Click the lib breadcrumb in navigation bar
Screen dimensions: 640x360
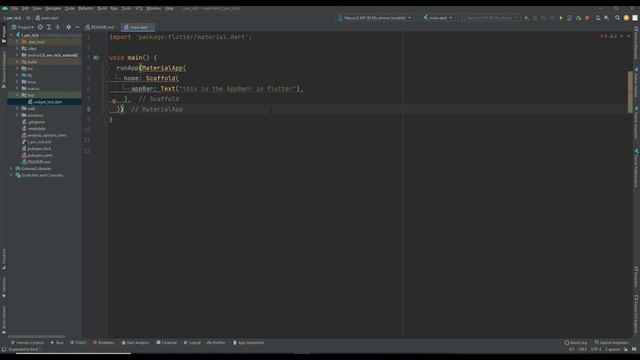pos(28,18)
